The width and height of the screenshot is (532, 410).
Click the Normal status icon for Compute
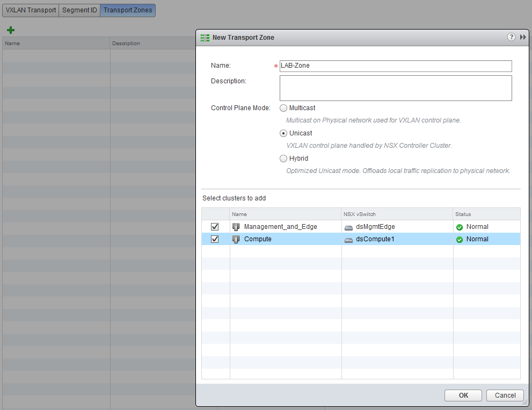460,240
